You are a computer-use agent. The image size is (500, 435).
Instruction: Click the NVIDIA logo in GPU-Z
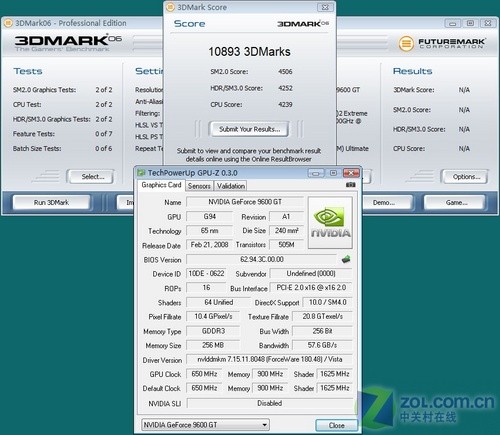[x=330, y=222]
